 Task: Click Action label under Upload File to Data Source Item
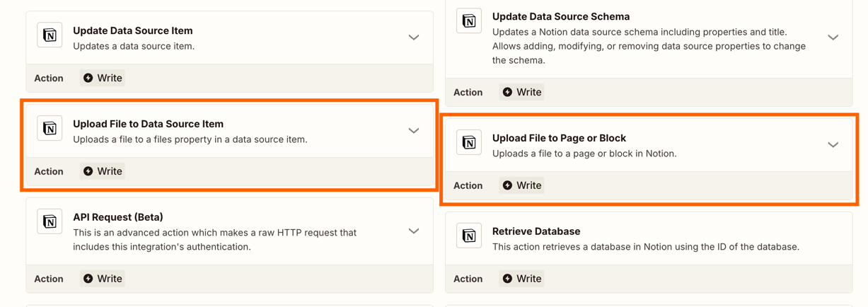(x=49, y=171)
